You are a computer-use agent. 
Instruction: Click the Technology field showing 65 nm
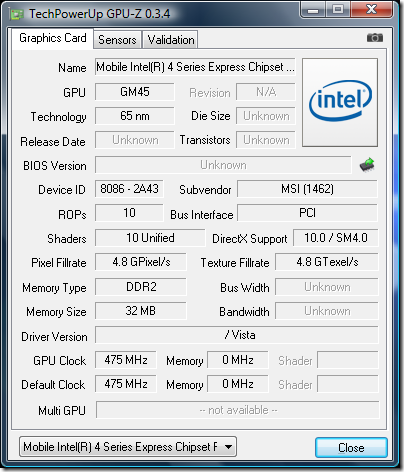pyautogui.click(x=135, y=116)
